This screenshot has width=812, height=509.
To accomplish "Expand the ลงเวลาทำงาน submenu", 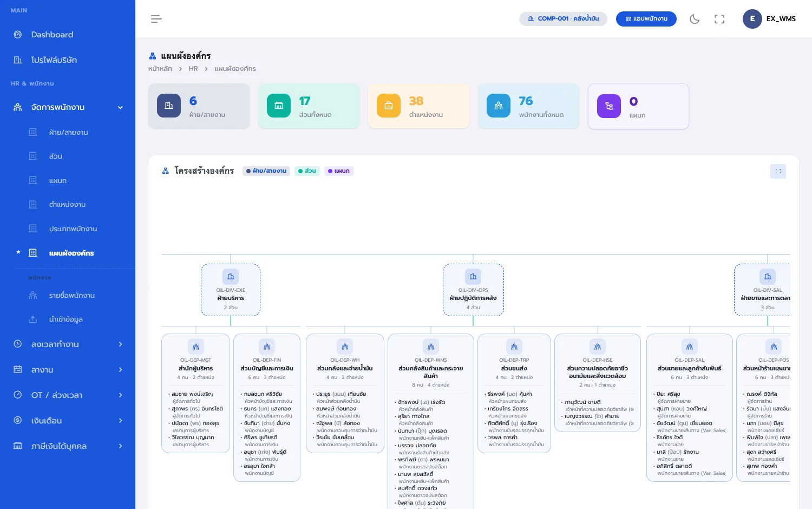I will pyautogui.click(x=68, y=344).
